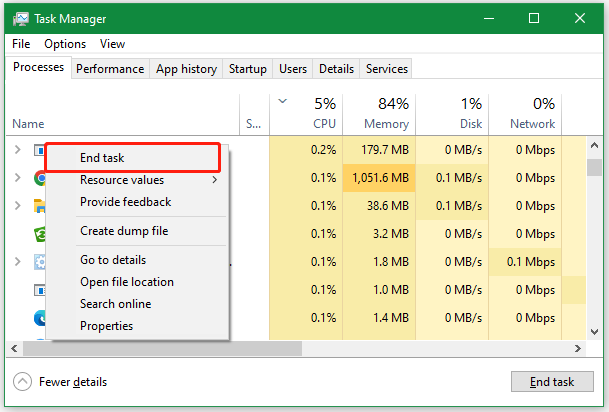The image size is (609, 412).
Task: Click the vertical scrollbar thumb
Action: pos(594,167)
